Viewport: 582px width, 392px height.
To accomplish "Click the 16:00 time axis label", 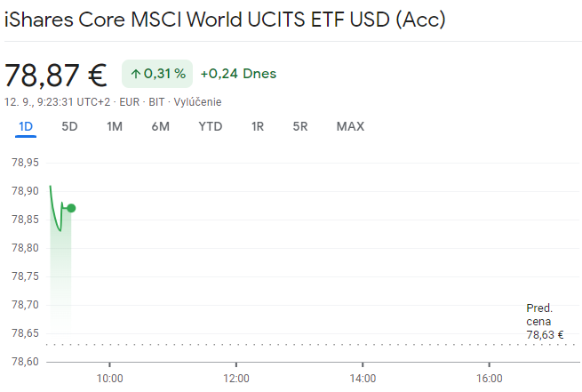I will [x=490, y=377].
